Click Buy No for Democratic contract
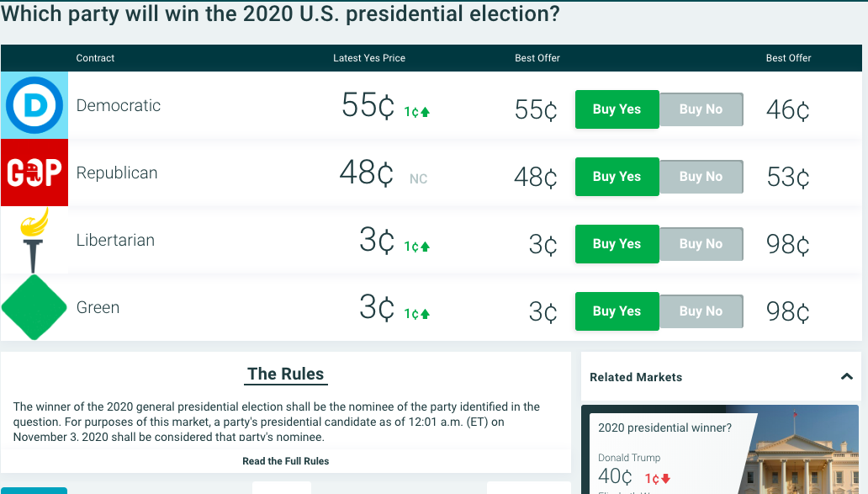This screenshot has width=868, height=494. pyautogui.click(x=701, y=109)
